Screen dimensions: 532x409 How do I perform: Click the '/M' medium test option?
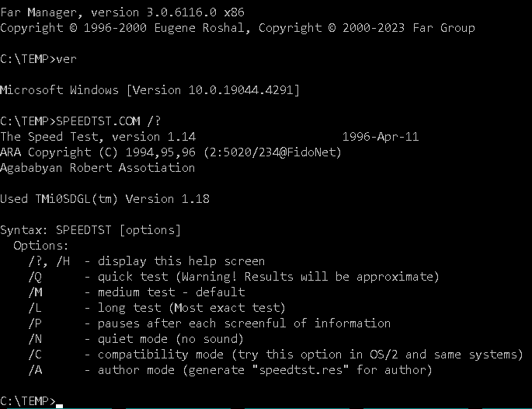pos(137,292)
